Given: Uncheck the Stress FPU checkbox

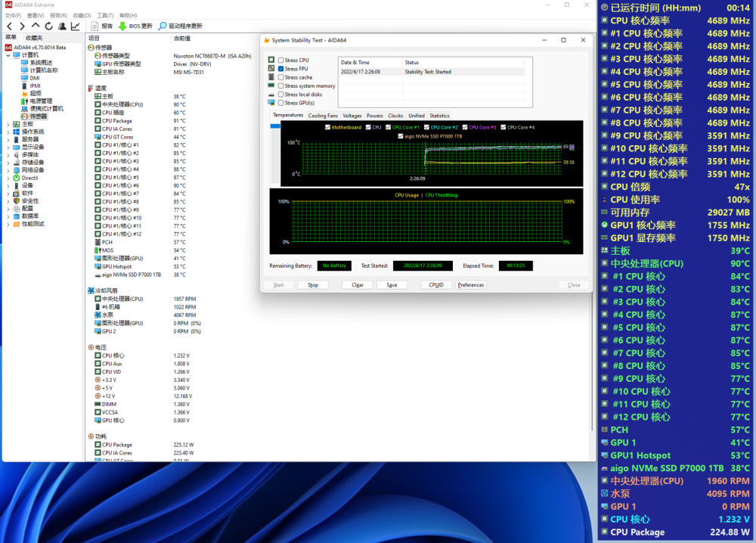Looking at the screenshot, I should (281, 69).
